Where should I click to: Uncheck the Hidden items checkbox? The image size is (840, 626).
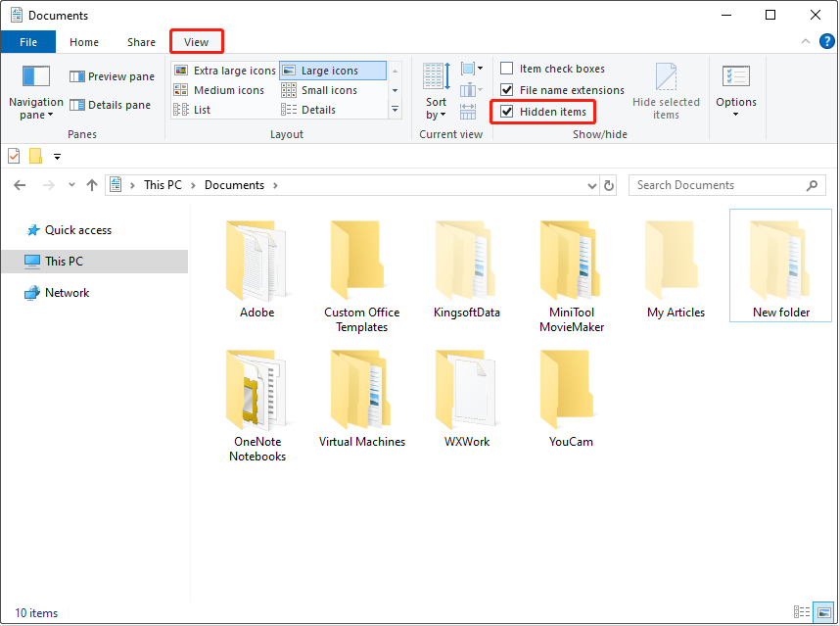click(507, 111)
